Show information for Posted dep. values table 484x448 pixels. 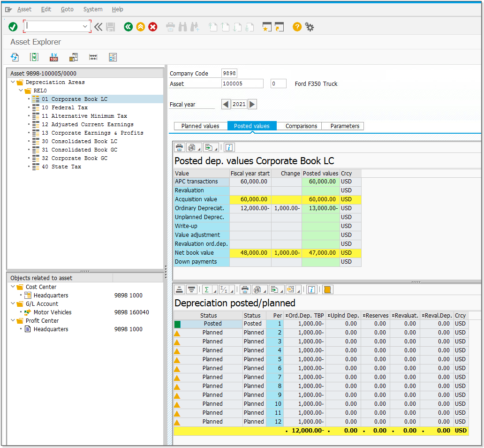click(229, 148)
